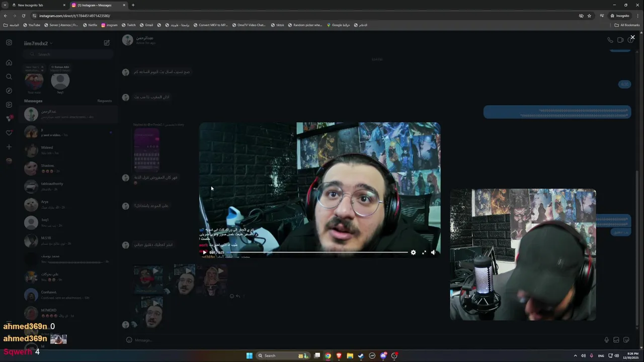Open video player settings gear
Screen dimensions: 644x362
pyautogui.click(x=413, y=252)
